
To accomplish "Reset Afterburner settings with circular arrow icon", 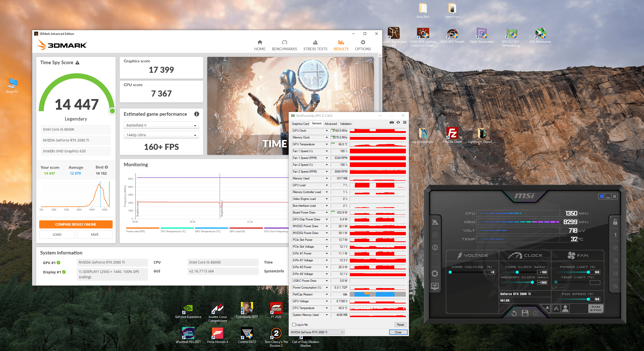I will 514,314.
